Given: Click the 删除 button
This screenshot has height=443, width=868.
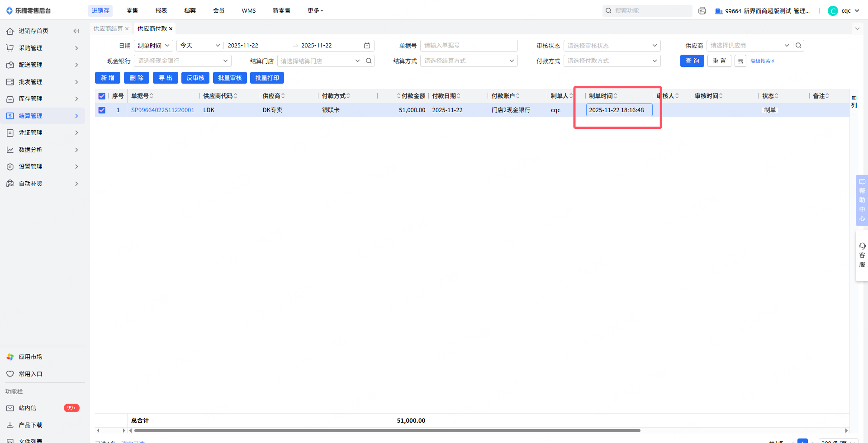Looking at the screenshot, I should pyautogui.click(x=137, y=78).
